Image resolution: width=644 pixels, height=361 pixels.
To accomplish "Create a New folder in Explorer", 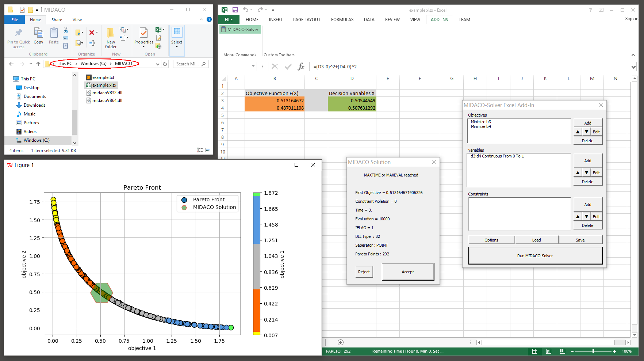I will click(111, 38).
